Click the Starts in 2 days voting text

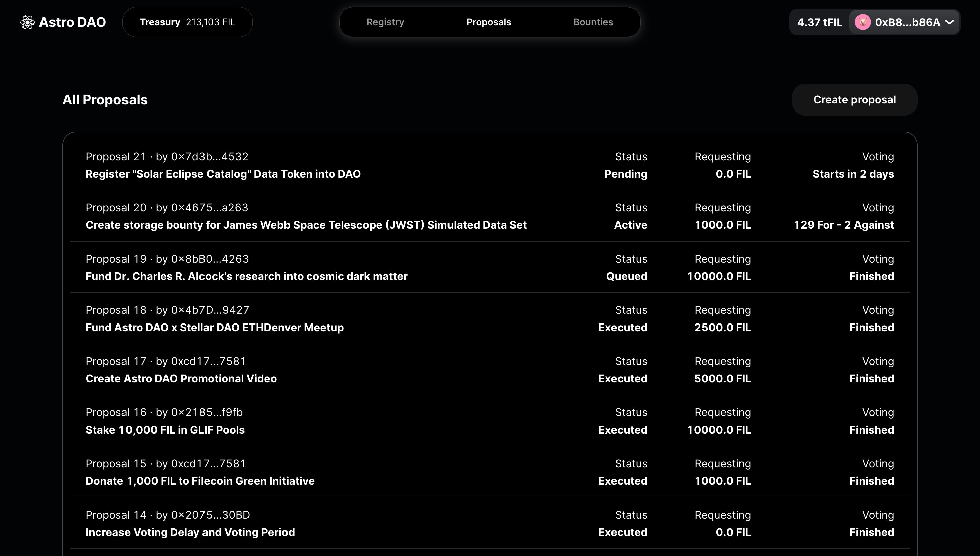pos(853,174)
